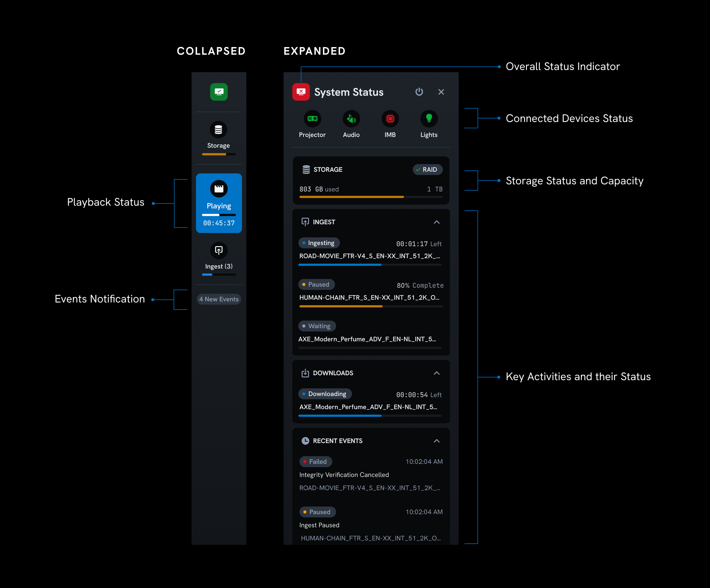Image resolution: width=710 pixels, height=588 pixels.
Task: Collapse the INGEST section
Action: [x=437, y=222]
